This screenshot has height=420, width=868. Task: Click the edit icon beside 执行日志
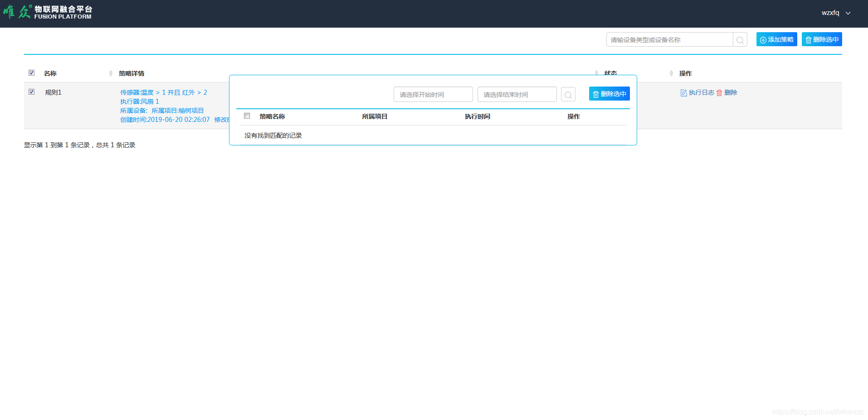(683, 92)
